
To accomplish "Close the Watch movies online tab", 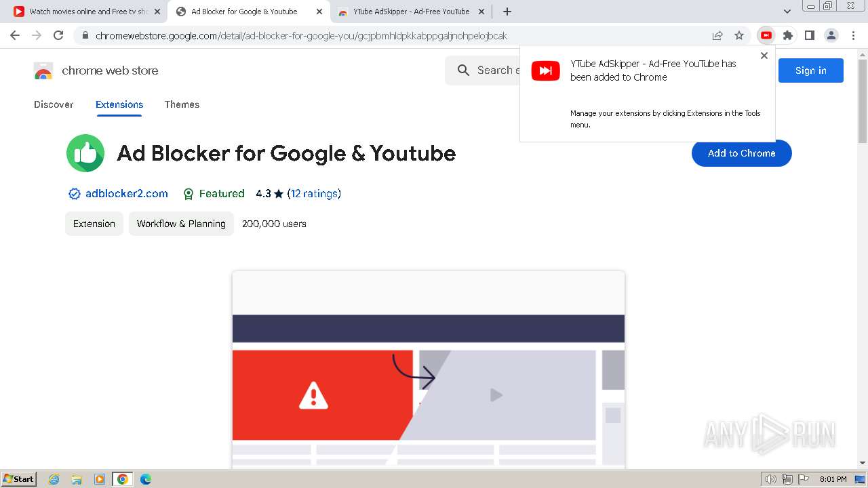I will (x=157, y=12).
